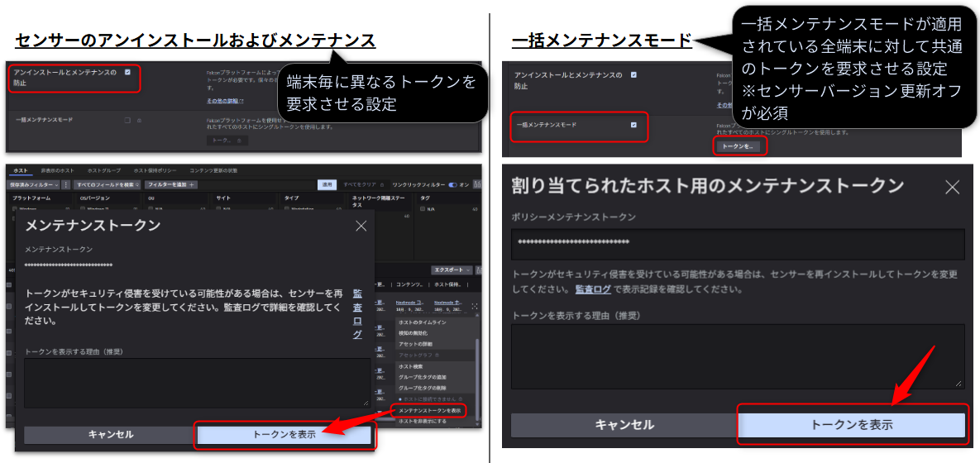Open the ホスト保持ポリシー tab
The height and width of the screenshot is (463, 980).
pyautogui.click(x=156, y=170)
